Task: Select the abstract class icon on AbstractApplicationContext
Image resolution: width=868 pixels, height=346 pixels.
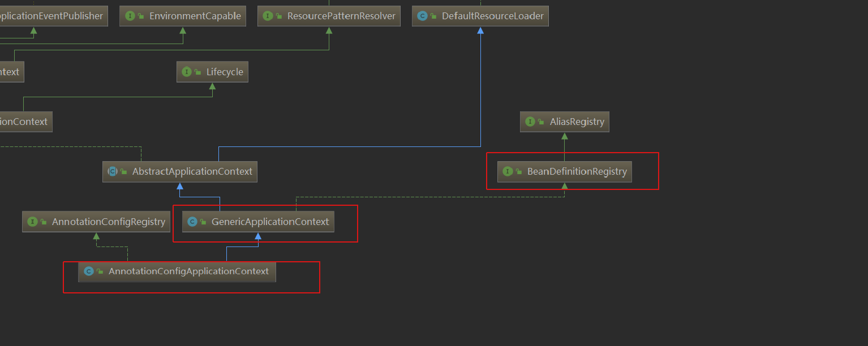Action: click(x=113, y=171)
